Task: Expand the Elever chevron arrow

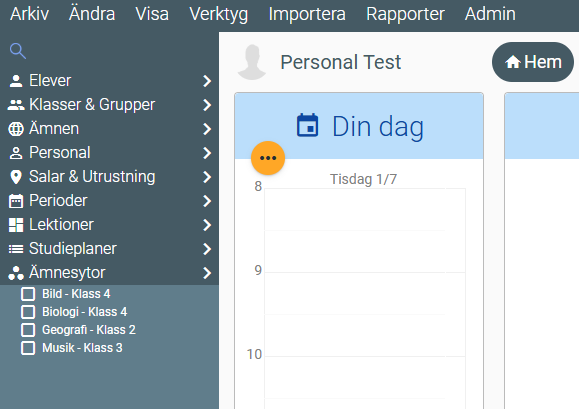Action: (207, 81)
